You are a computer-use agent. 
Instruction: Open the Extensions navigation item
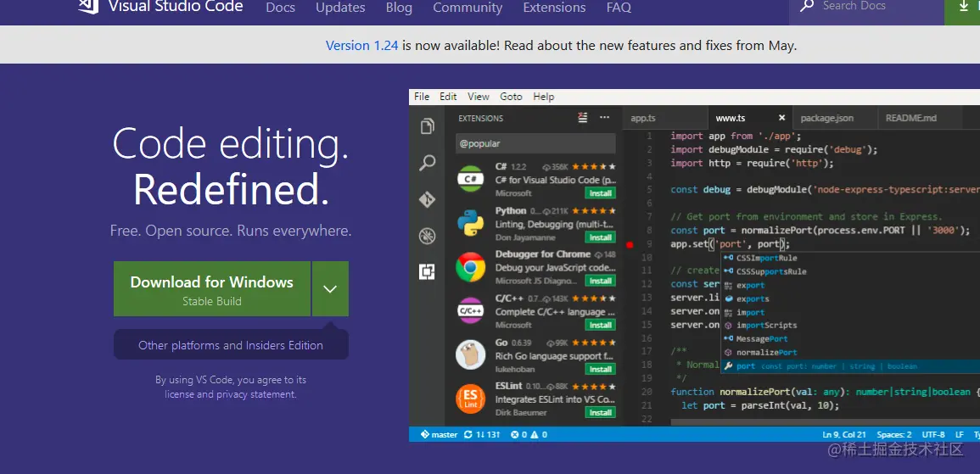click(554, 8)
